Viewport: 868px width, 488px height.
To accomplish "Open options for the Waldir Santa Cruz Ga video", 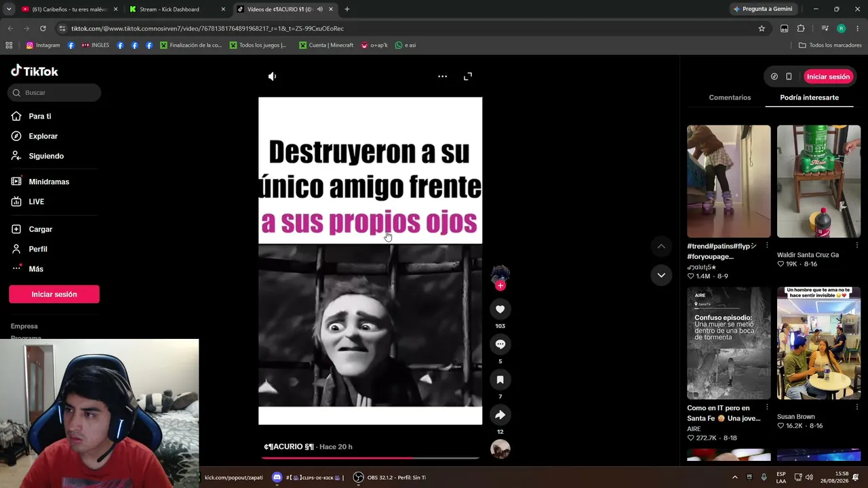I will (x=856, y=245).
